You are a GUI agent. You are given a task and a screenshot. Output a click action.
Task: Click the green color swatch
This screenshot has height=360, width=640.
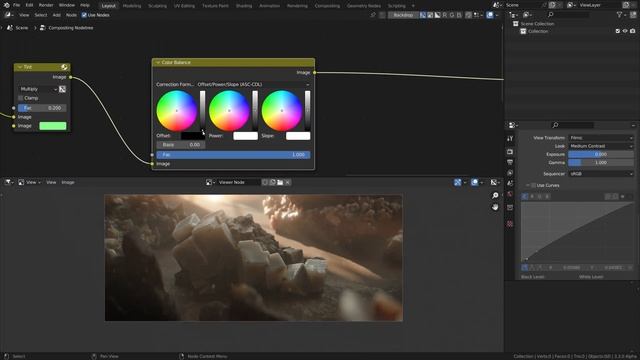point(53,126)
